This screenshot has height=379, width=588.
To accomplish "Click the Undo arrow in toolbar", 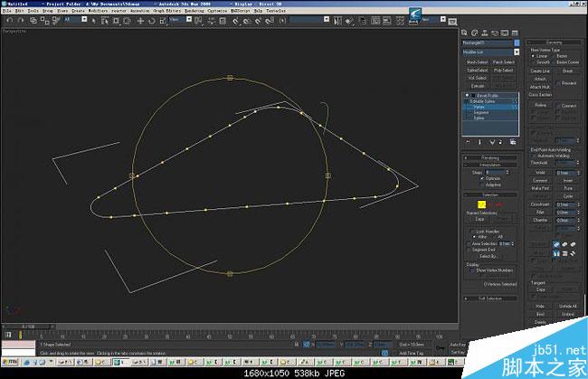I will [x=10, y=21].
